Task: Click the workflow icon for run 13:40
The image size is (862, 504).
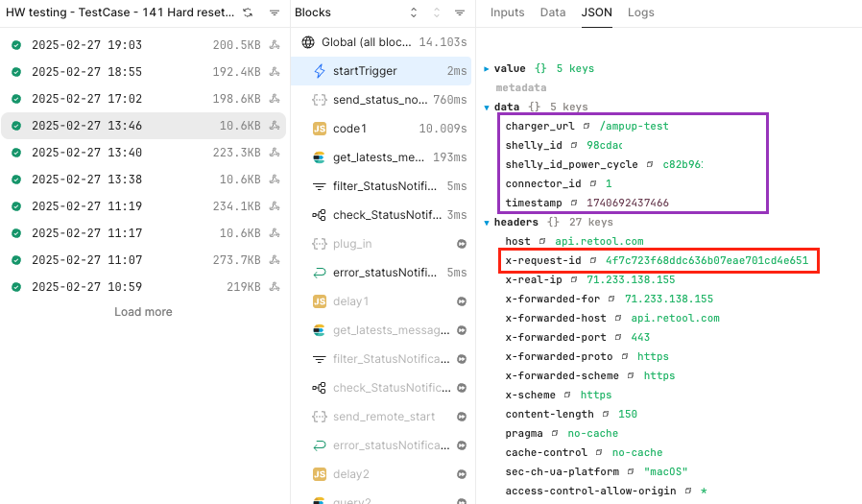Action: [x=275, y=153]
